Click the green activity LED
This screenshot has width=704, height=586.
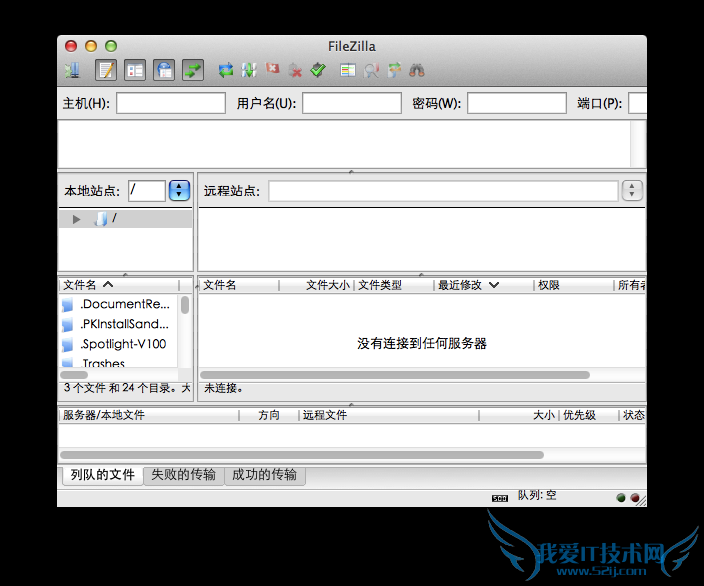point(621,498)
